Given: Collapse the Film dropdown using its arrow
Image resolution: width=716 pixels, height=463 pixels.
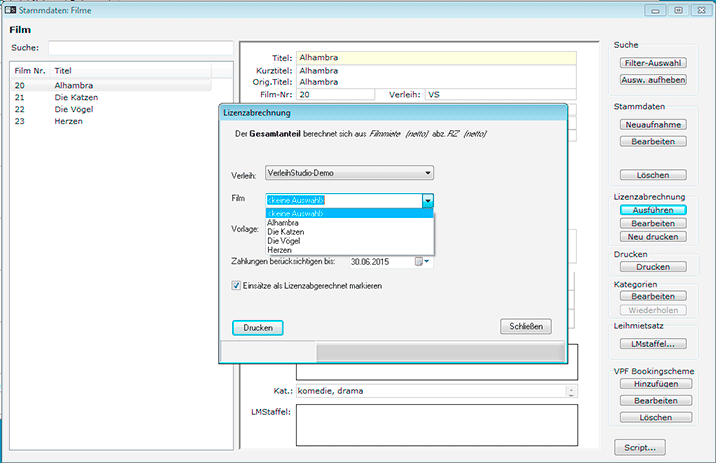Looking at the screenshot, I should pos(427,200).
